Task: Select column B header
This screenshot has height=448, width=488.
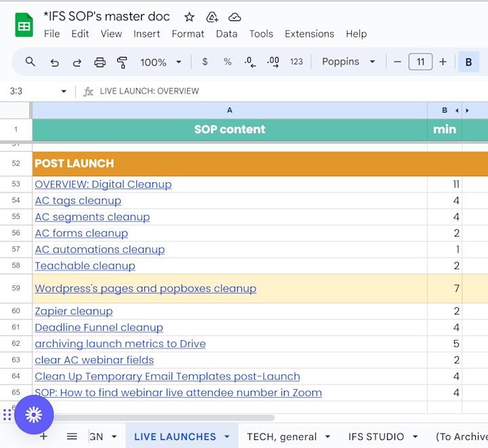Action: [x=445, y=110]
